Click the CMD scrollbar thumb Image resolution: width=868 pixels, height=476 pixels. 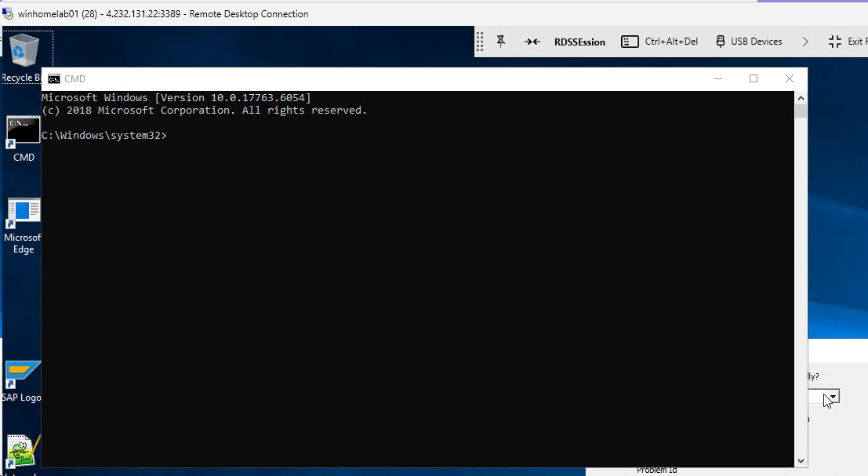coord(801,111)
